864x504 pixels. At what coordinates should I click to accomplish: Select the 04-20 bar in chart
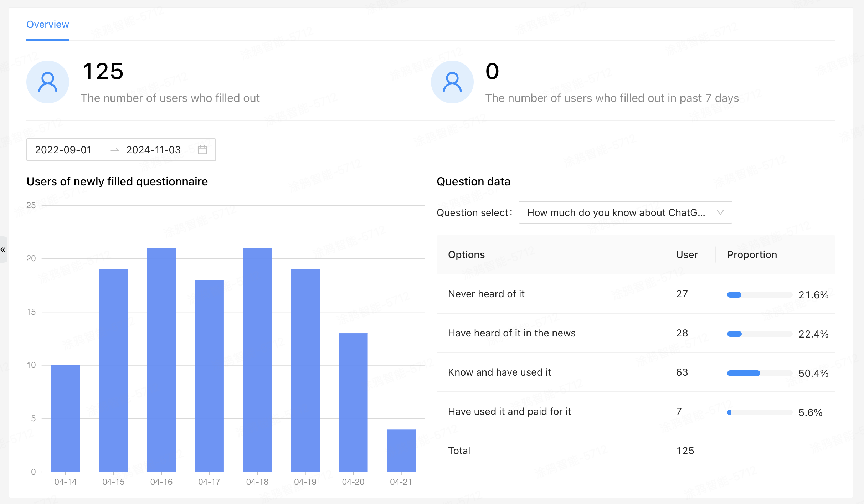(353, 402)
